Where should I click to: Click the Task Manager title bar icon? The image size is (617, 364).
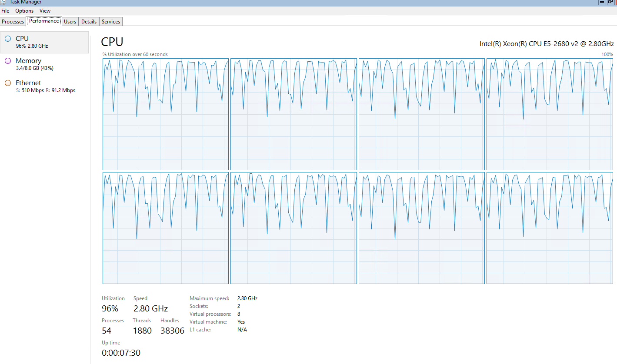tap(4, 2)
